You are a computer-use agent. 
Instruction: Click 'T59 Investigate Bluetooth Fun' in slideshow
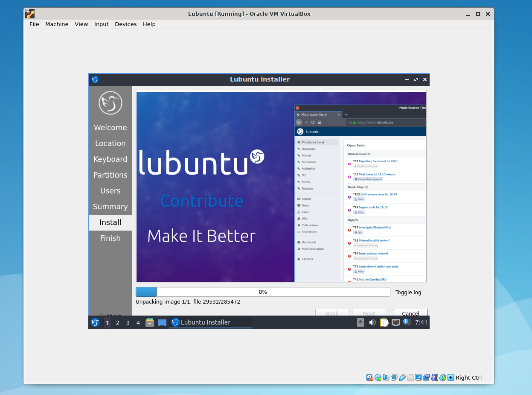(372, 228)
